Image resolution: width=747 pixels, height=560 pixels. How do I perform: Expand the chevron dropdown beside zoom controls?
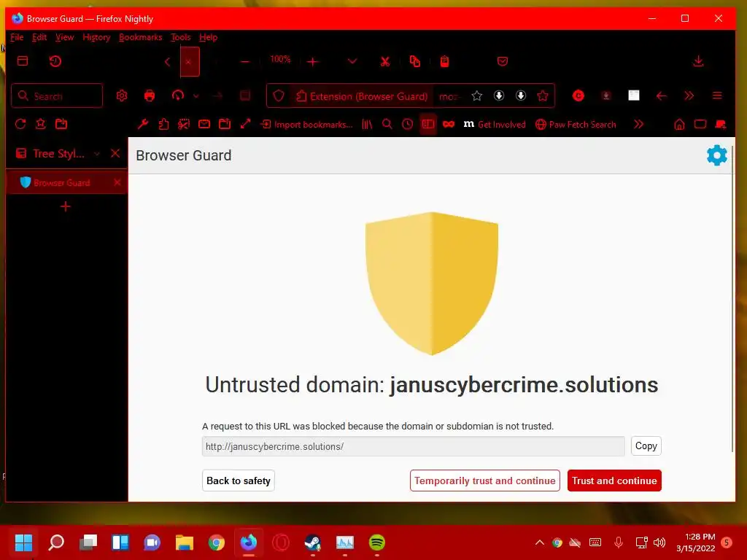tap(352, 61)
